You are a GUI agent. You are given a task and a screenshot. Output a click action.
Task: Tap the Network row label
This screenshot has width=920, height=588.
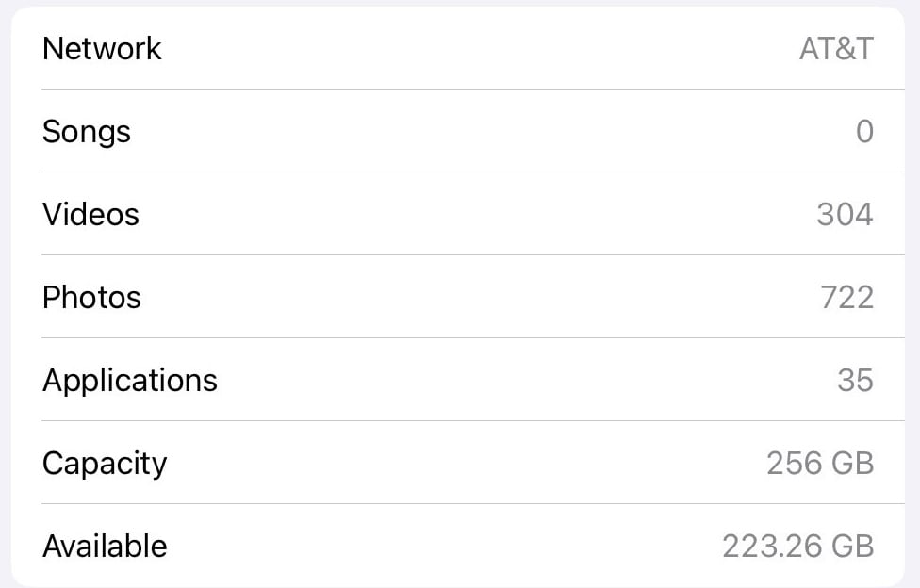[102, 49]
